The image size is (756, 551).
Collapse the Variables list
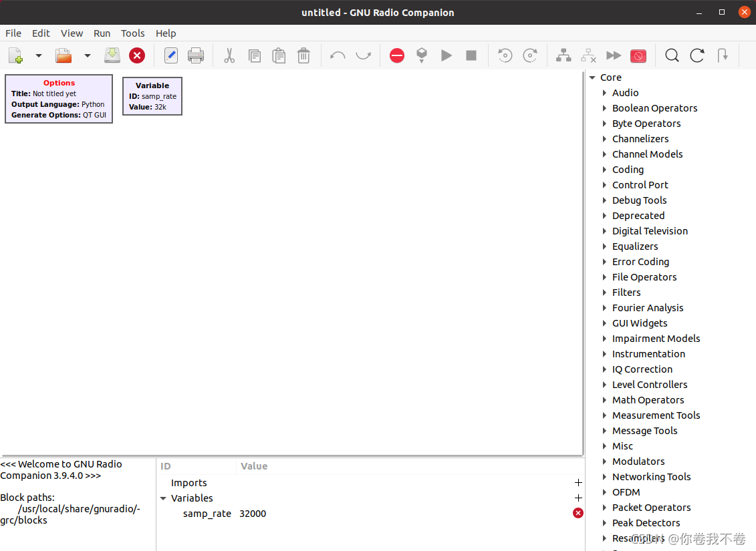[164, 498]
